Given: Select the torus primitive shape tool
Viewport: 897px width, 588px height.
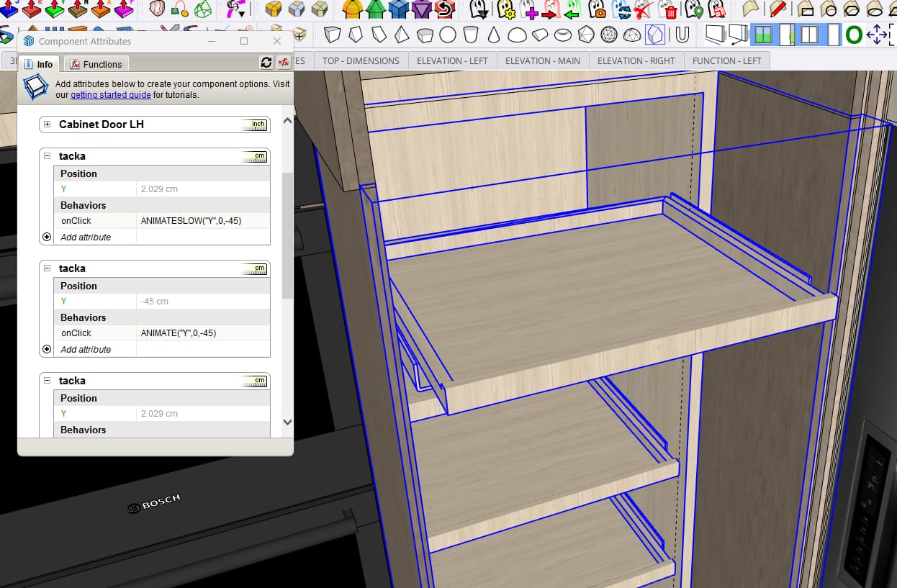Looking at the screenshot, I should (563, 34).
